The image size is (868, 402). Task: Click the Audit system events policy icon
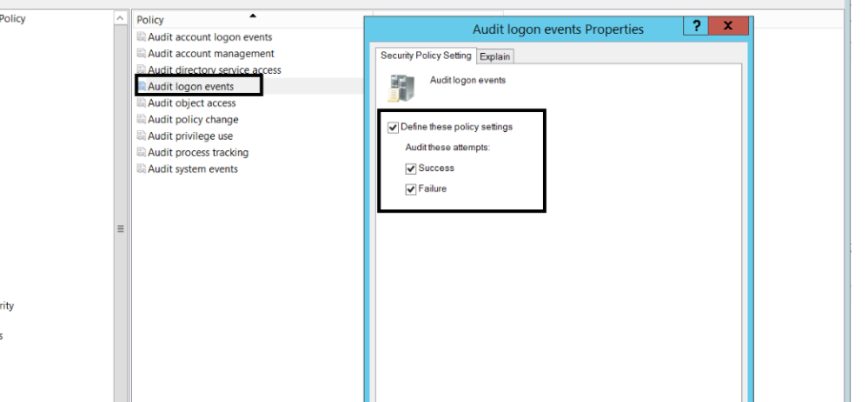tap(142, 168)
